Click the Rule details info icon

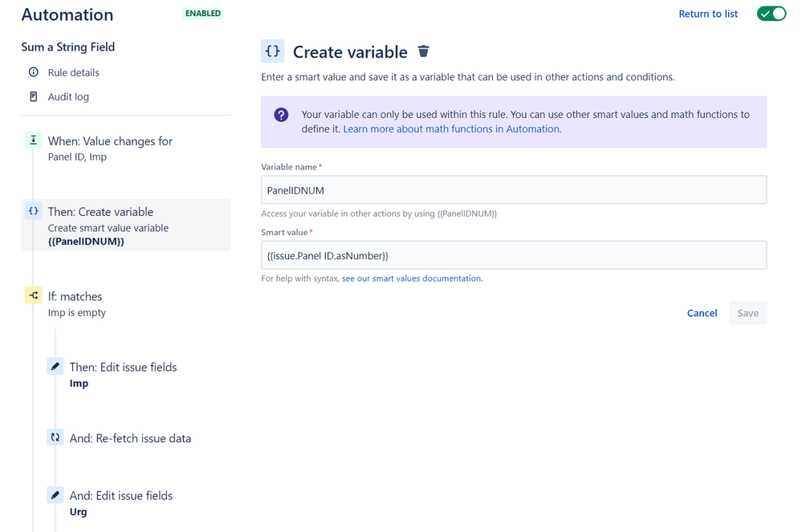click(33, 72)
